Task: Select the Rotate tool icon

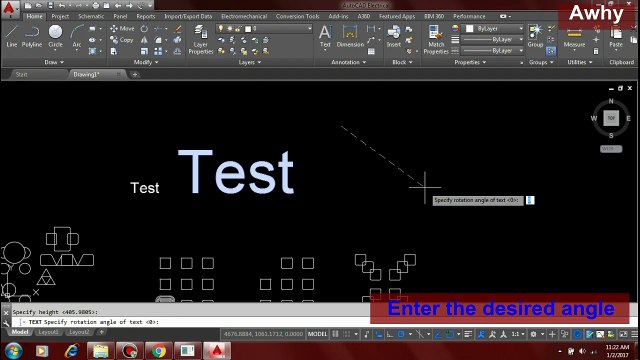Action: [144, 29]
